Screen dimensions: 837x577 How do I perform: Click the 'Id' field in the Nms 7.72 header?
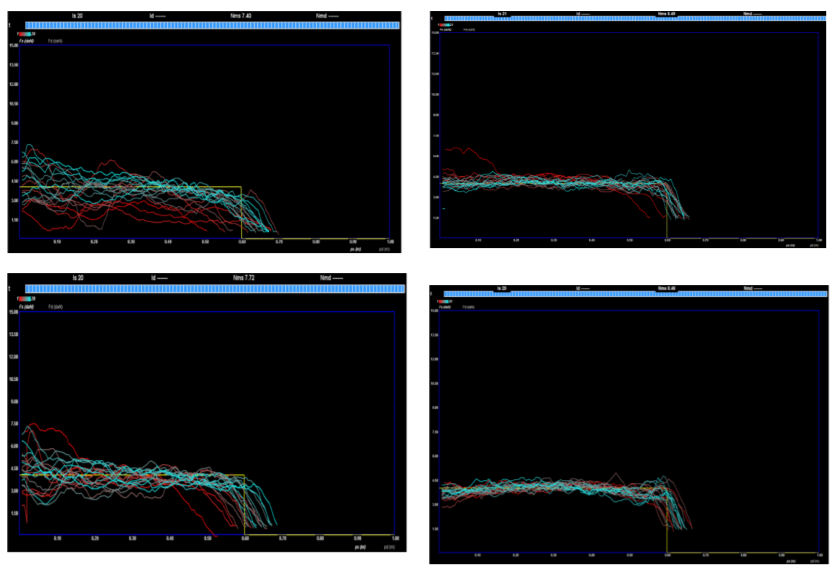click(x=159, y=278)
